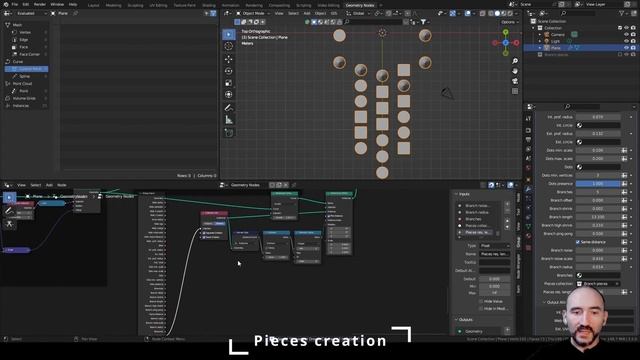Image resolution: width=640 pixels, height=360 pixels.
Task: Open the Object Data green triangle tab
Action: (528, 226)
